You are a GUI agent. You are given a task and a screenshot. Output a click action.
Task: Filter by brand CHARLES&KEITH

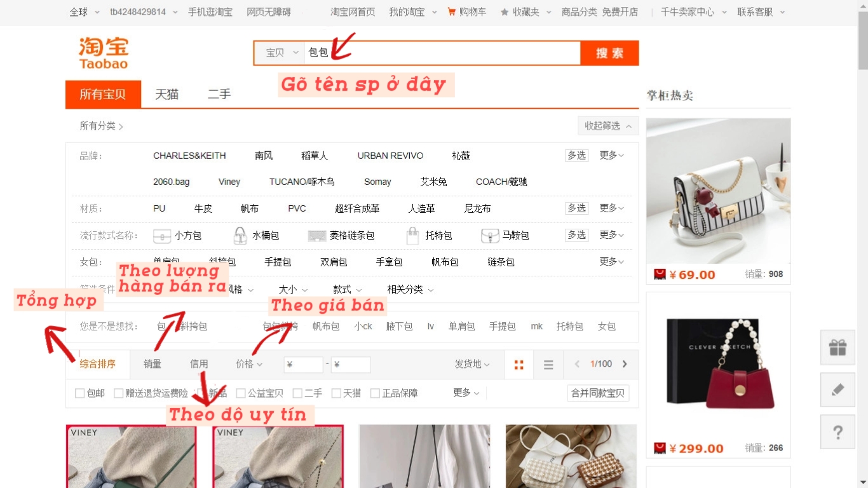coord(189,155)
